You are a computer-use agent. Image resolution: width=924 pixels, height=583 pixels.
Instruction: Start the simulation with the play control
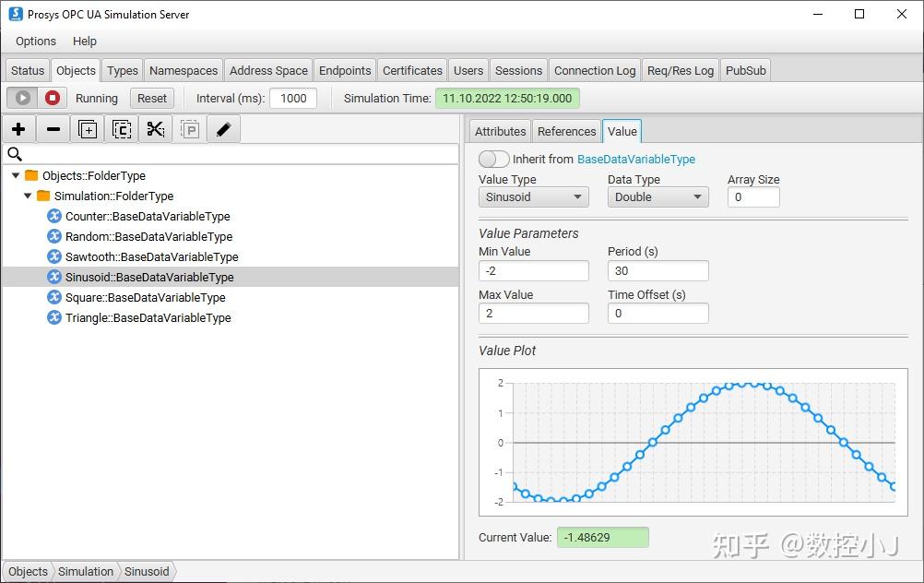point(21,98)
